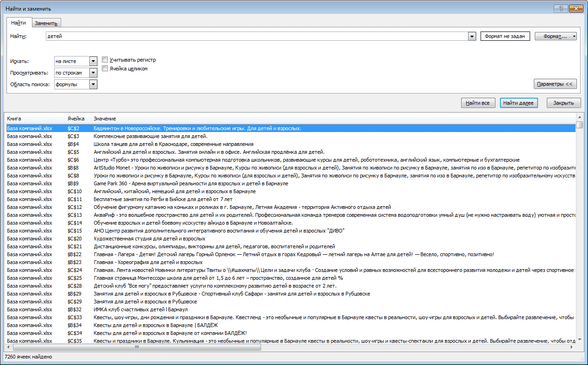Click the vertical scrollbar thumb of results
This screenshot has height=365, width=588.
tap(579, 125)
